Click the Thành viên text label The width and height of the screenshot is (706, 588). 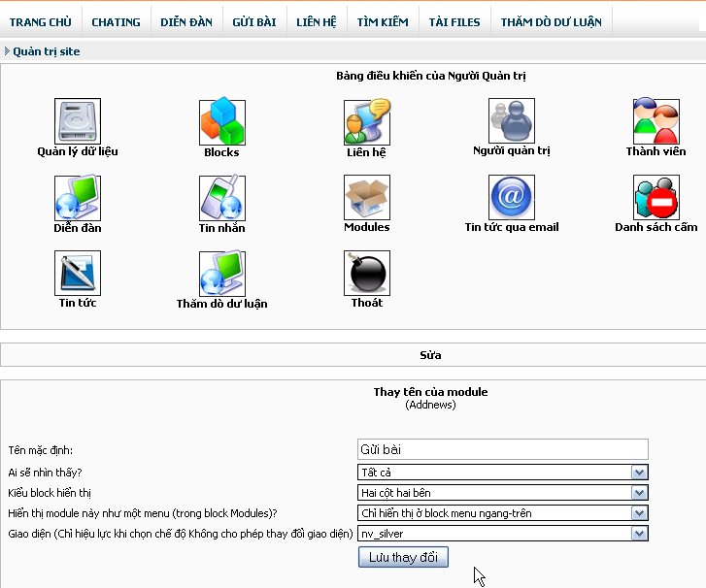click(656, 151)
